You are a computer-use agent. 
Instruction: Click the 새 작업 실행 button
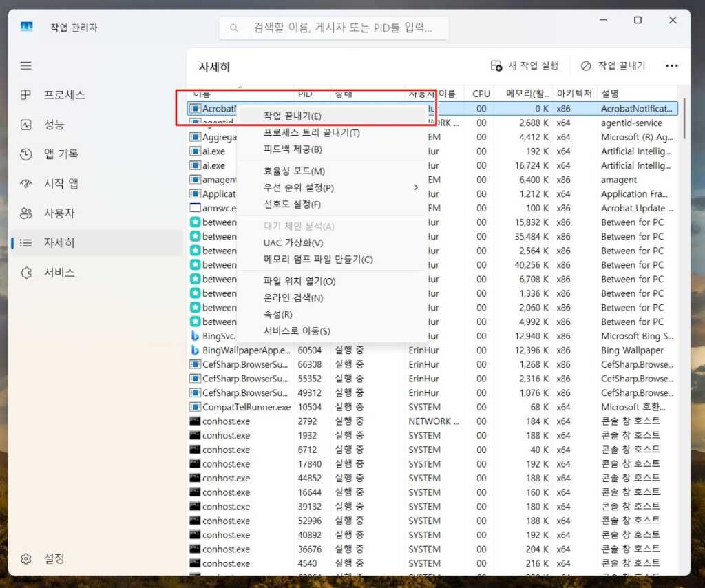[527, 65]
